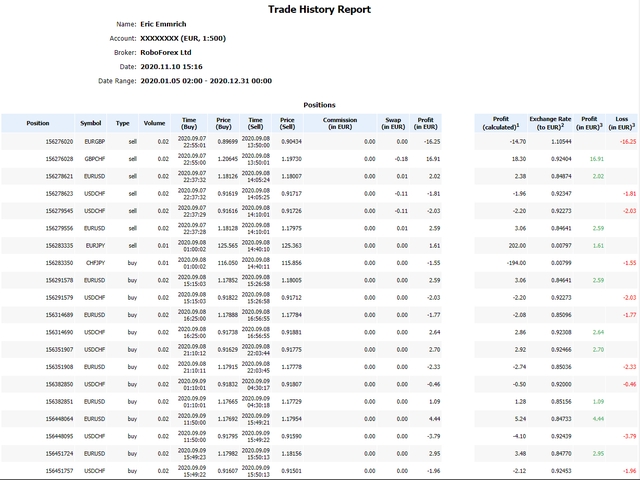Viewport: 640px width, 480px height.
Task: Select the Position column header
Action: click(38, 123)
